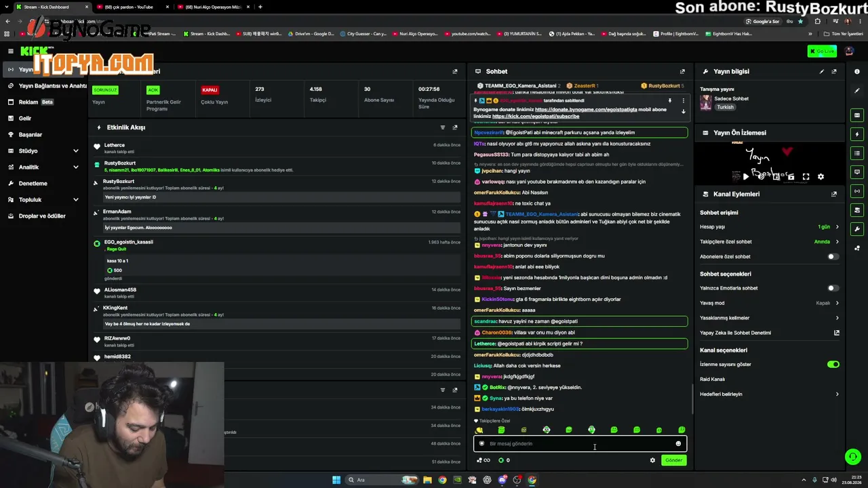Open the emoji picker in the message box
Viewport: 868px width, 488px height.
pos(678,444)
